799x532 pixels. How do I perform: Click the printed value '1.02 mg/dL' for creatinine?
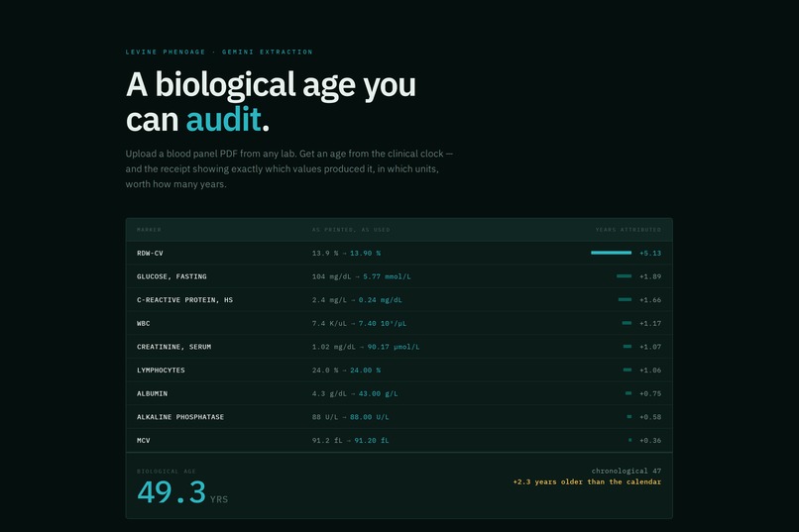(x=334, y=347)
